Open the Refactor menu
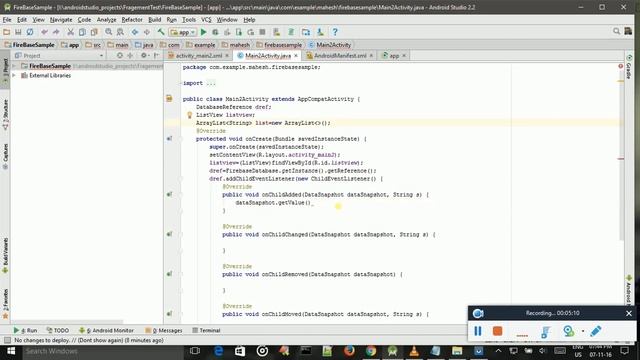The width and height of the screenshot is (640, 360). tap(132, 20)
